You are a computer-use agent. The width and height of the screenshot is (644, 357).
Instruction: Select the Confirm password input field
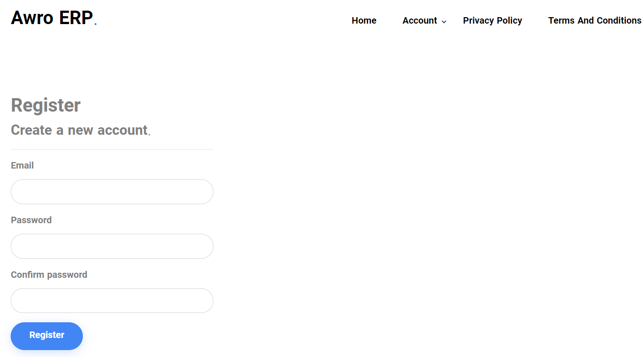112,301
